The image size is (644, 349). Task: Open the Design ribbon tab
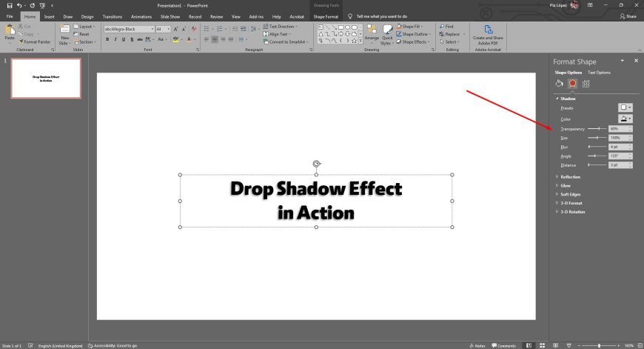tap(87, 17)
